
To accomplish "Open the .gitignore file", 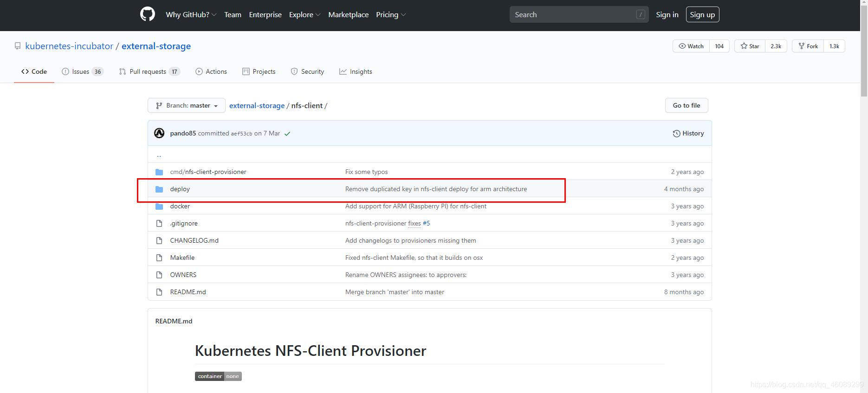I will pos(184,223).
